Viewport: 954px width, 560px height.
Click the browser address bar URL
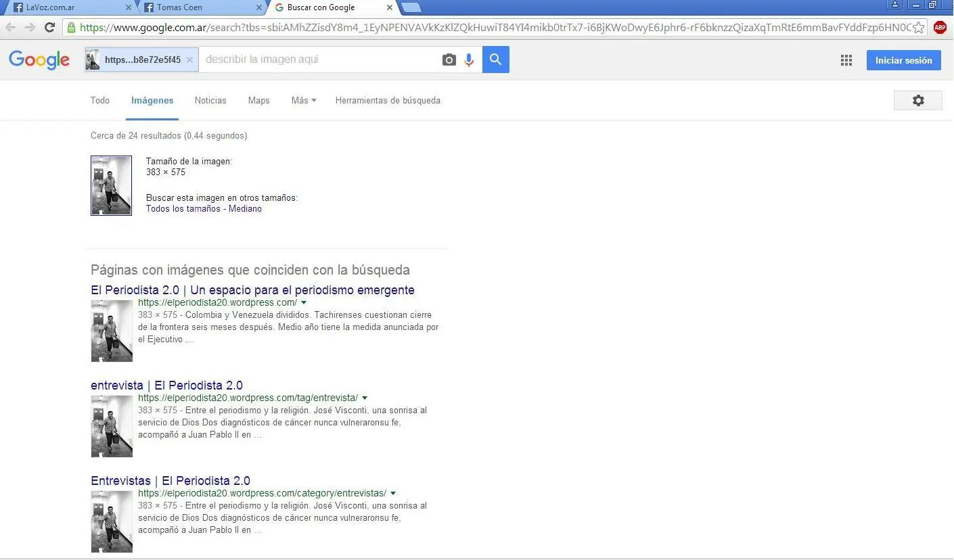click(x=495, y=28)
